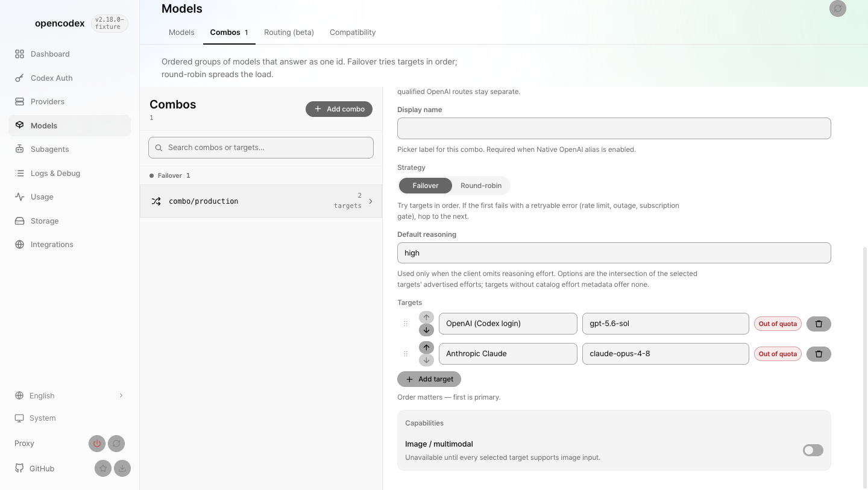868x490 pixels.
Task: Switch to the Combos tab
Action: pyautogui.click(x=229, y=33)
